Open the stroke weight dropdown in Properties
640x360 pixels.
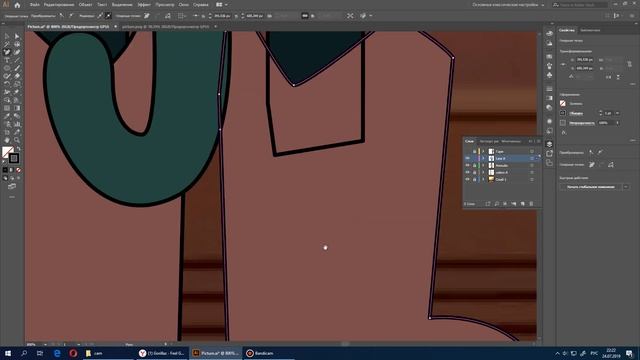[x=617, y=113]
